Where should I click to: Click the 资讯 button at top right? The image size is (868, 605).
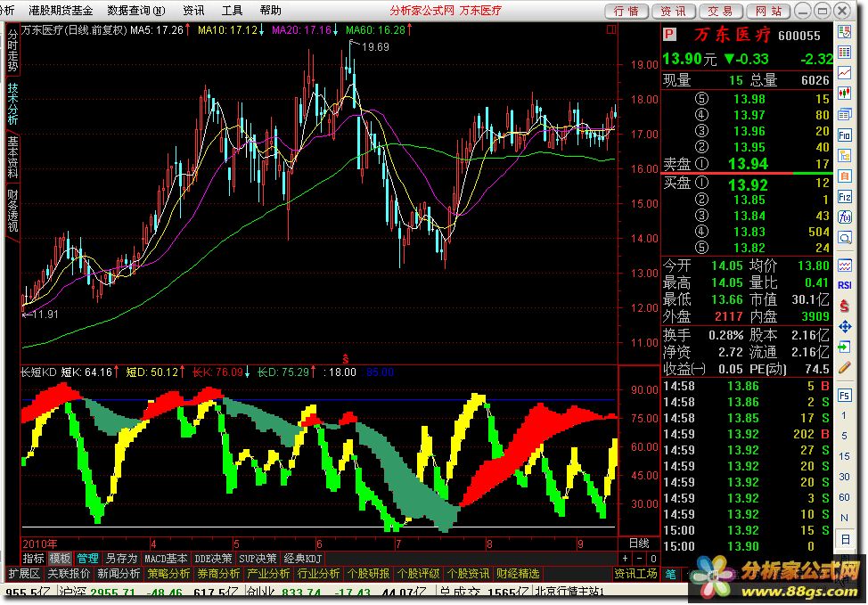point(673,11)
